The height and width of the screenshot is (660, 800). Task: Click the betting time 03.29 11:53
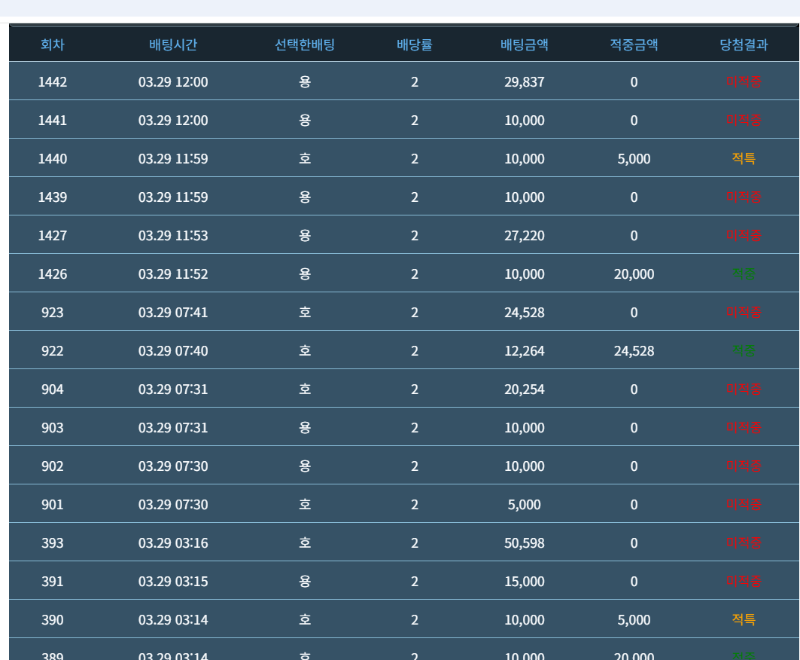click(x=173, y=236)
